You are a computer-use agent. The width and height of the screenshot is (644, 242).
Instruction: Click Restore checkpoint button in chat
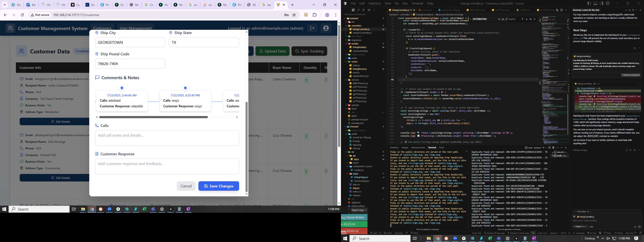point(631,75)
